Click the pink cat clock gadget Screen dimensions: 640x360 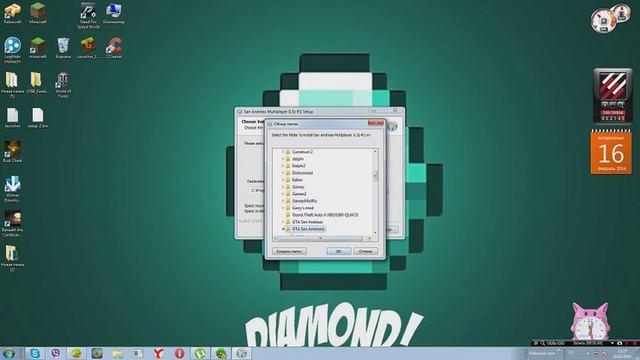coord(590,322)
